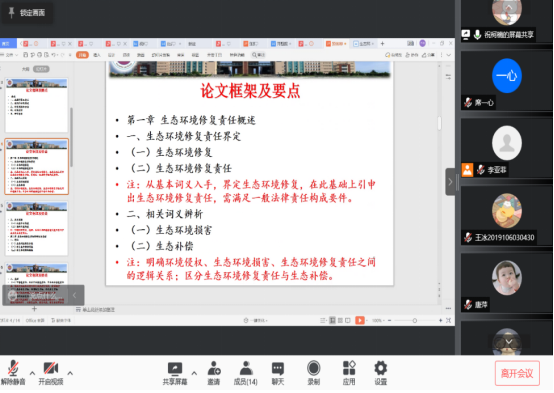554x393 pixels.
Task: Start recording with 录制 icon
Action: tap(313, 373)
